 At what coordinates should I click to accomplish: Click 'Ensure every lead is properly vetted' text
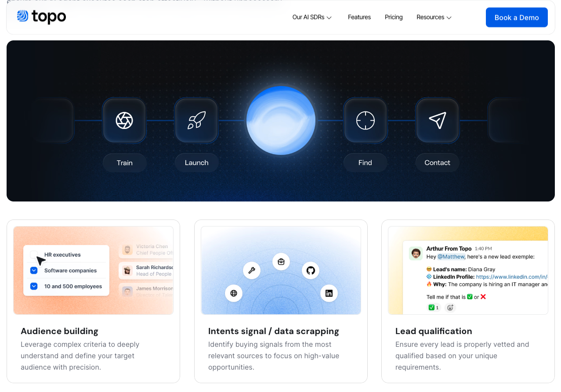462,356
